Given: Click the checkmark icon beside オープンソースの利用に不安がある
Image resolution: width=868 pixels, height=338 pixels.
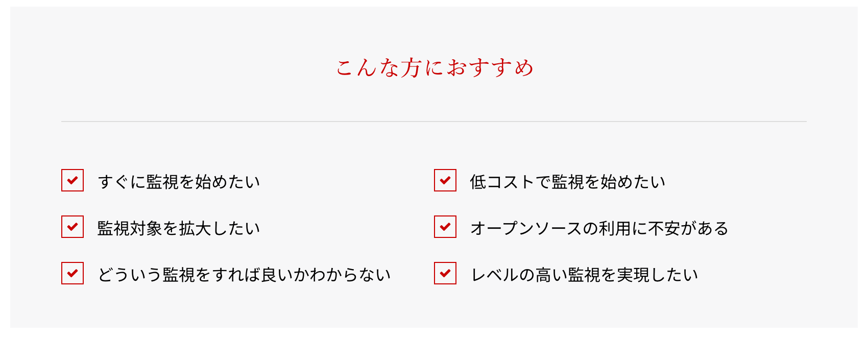Looking at the screenshot, I should click(x=445, y=227).
